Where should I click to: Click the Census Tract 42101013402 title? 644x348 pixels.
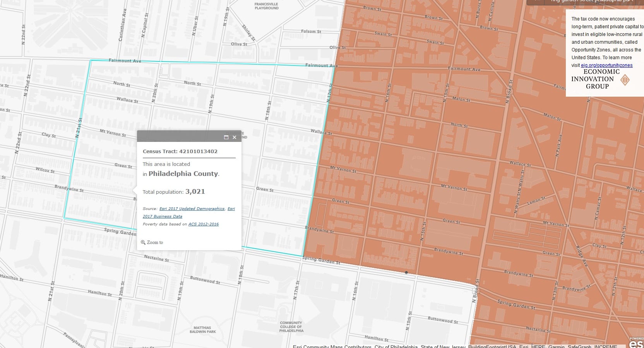point(180,151)
